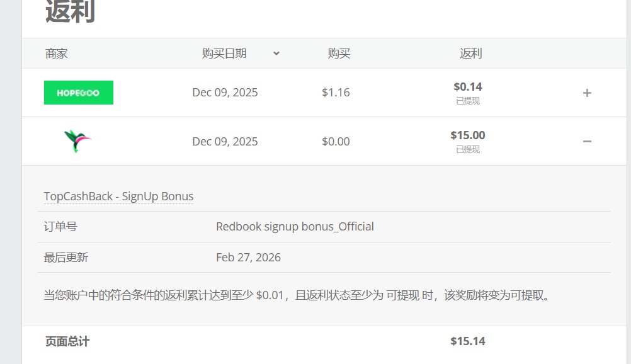Click the 已提现 status under $0.14
The height and width of the screenshot is (364, 631).
point(468,101)
